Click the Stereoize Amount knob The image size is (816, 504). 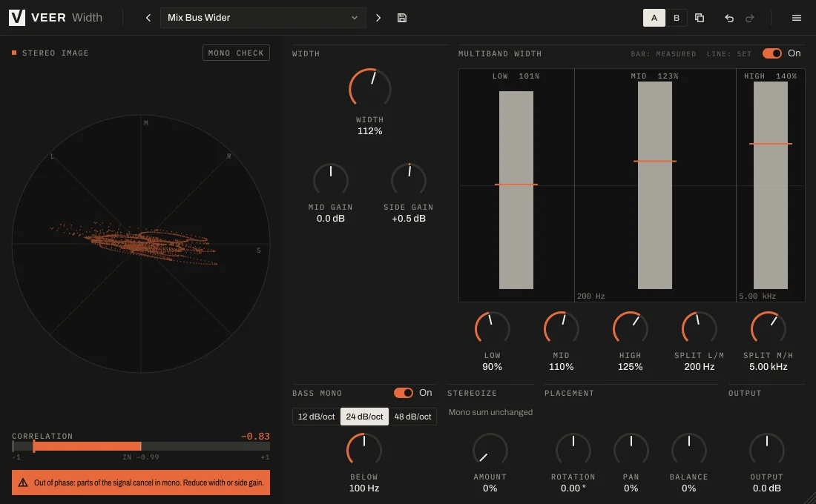[490, 450]
